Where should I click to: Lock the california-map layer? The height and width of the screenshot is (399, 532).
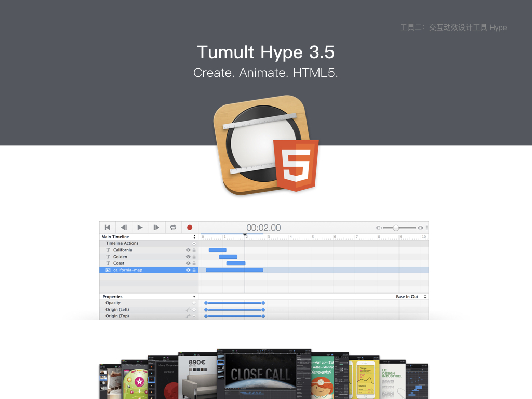pyautogui.click(x=194, y=270)
